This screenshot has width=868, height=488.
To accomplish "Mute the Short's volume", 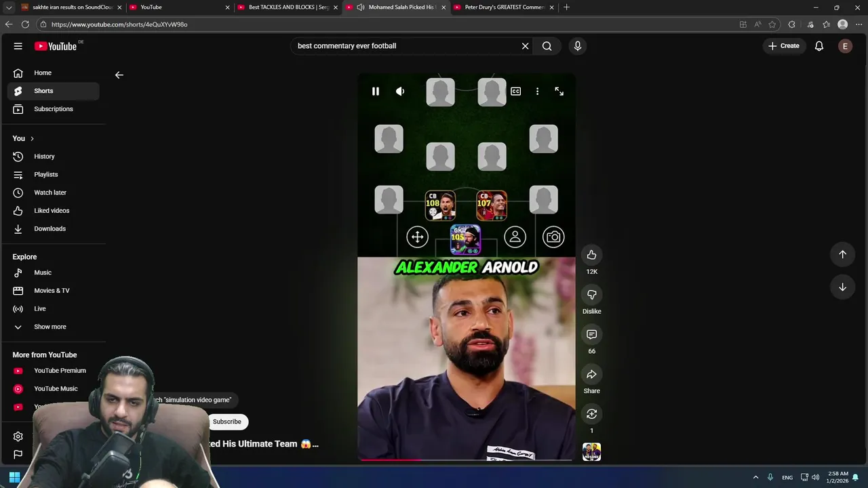I will pyautogui.click(x=400, y=91).
